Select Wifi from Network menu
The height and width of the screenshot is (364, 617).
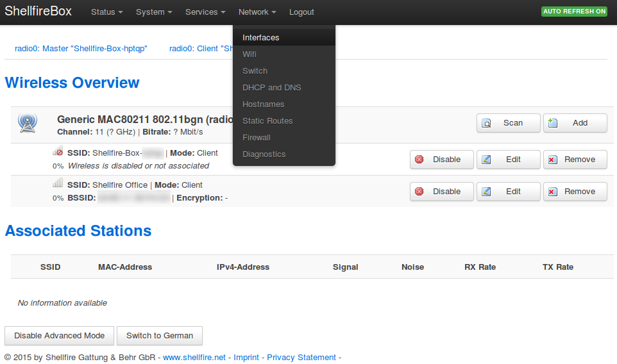point(284,54)
